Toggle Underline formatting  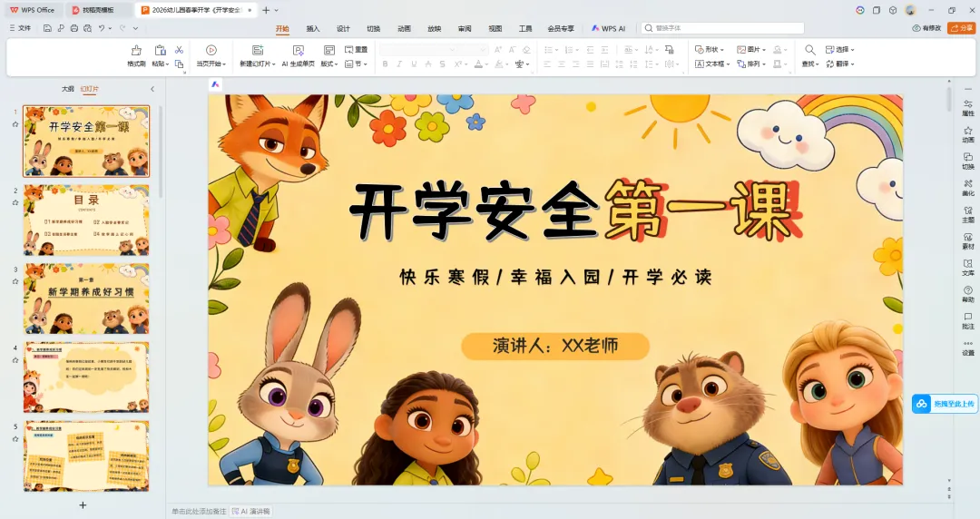(414, 64)
